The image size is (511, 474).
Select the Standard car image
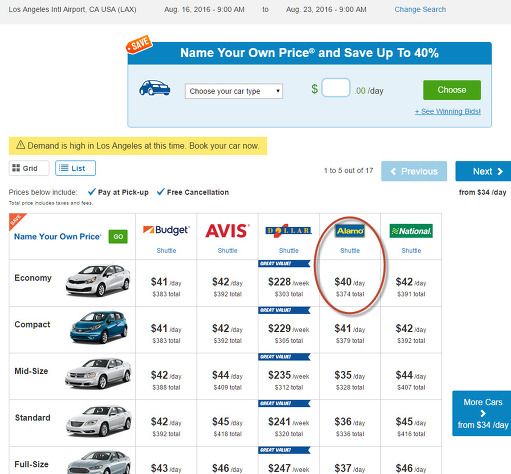99,421
